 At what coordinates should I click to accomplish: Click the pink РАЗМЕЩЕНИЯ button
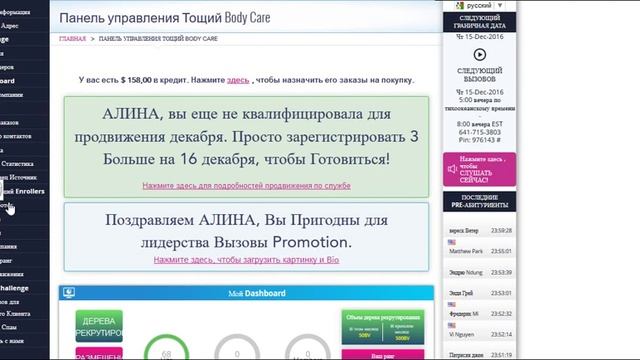pyautogui.click(x=99, y=354)
